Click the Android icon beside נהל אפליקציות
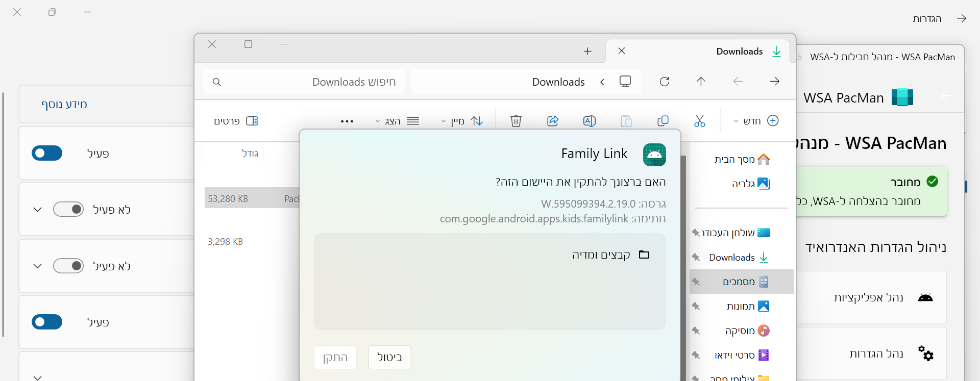Viewport: 980px width, 381px height. coord(925,297)
